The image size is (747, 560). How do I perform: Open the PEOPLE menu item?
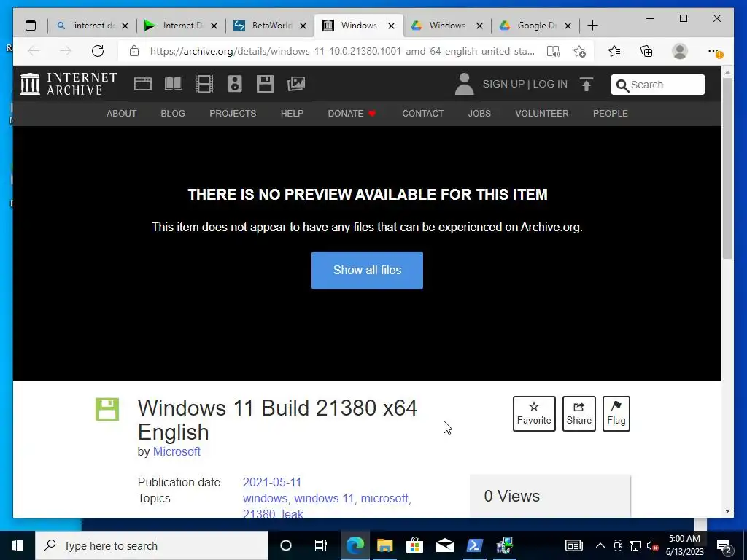click(611, 113)
